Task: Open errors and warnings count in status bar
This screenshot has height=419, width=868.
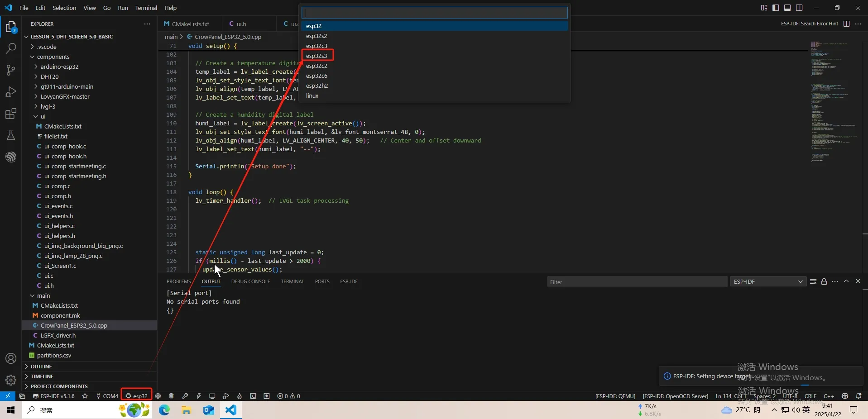Action: (288, 396)
